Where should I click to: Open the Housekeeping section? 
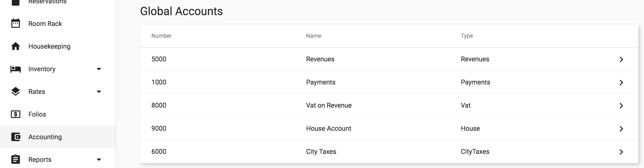[x=49, y=46]
